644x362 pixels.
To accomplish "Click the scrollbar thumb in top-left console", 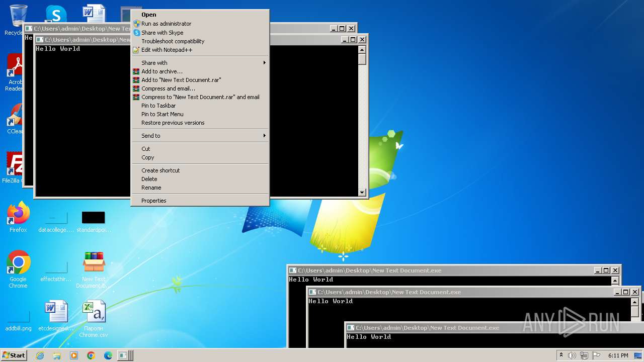I will pyautogui.click(x=362, y=59).
